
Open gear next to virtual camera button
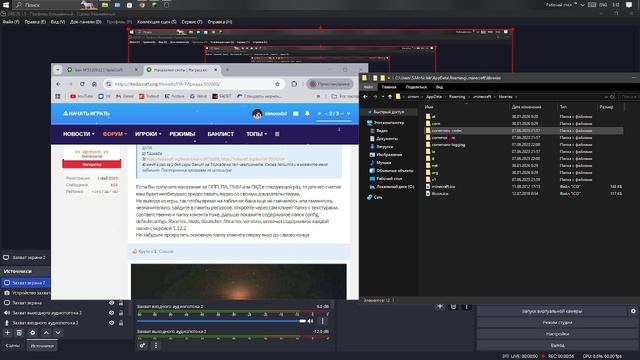[x=633, y=311]
